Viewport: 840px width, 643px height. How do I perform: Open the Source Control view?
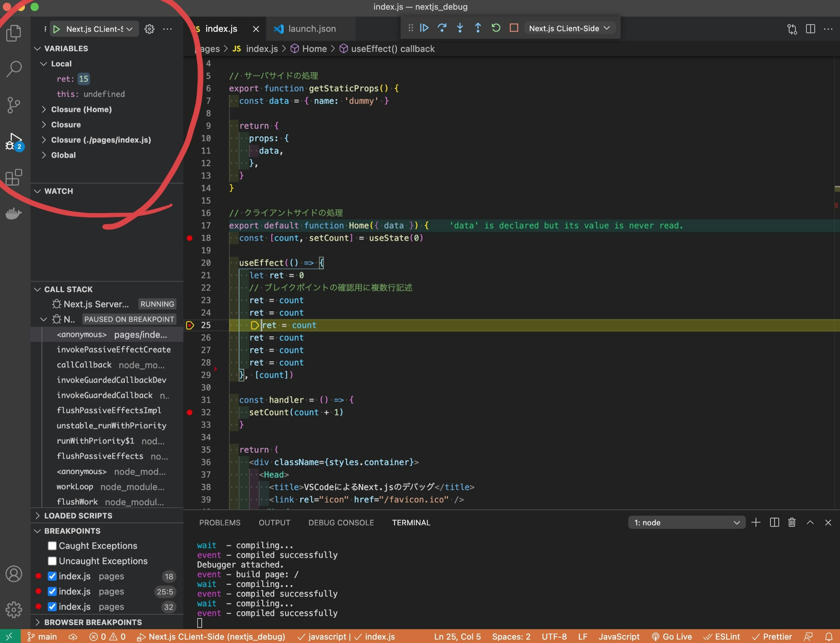(x=14, y=105)
